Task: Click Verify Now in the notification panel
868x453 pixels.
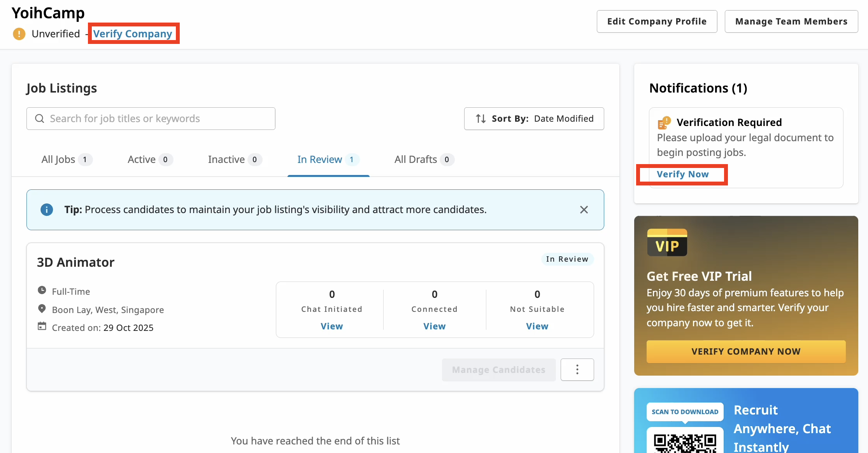Action: tap(682, 174)
